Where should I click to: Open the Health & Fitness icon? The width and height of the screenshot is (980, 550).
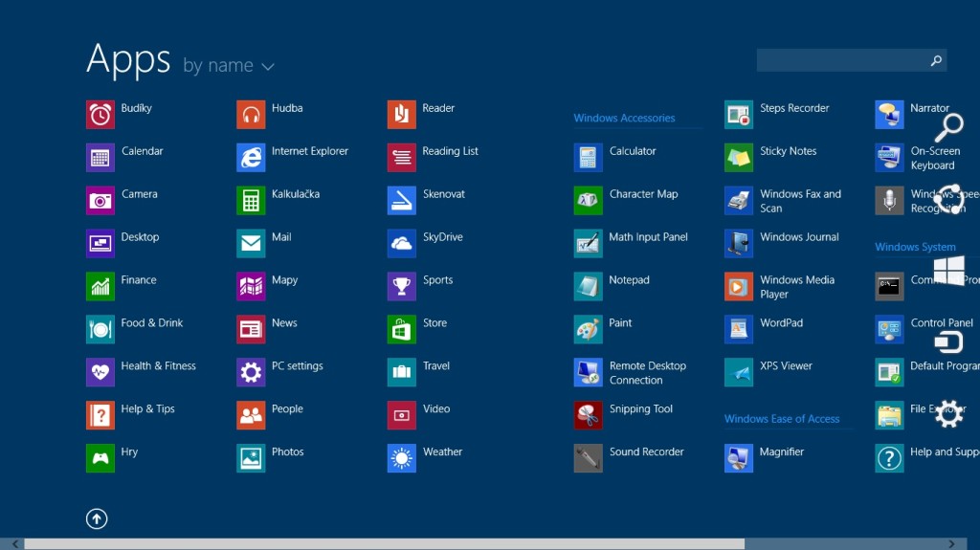(x=100, y=372)
